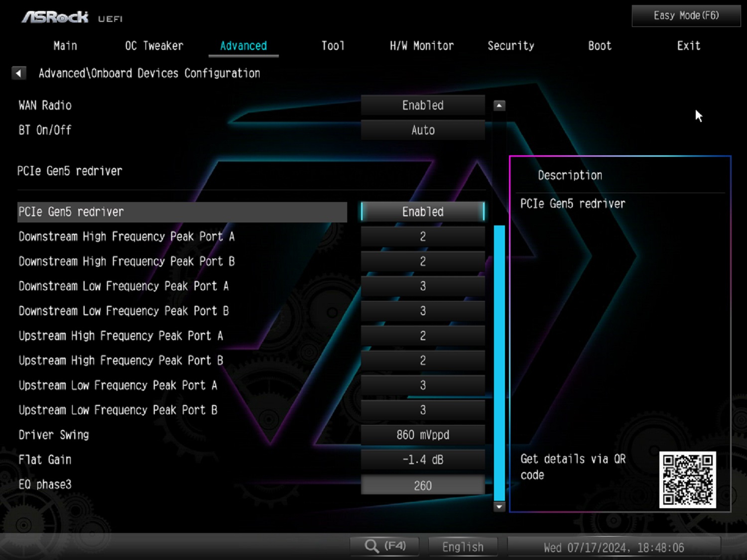Open Downstream High Frequency Peak Port A value
Viewport: 747px width, 560px height.
click(423, 236)
